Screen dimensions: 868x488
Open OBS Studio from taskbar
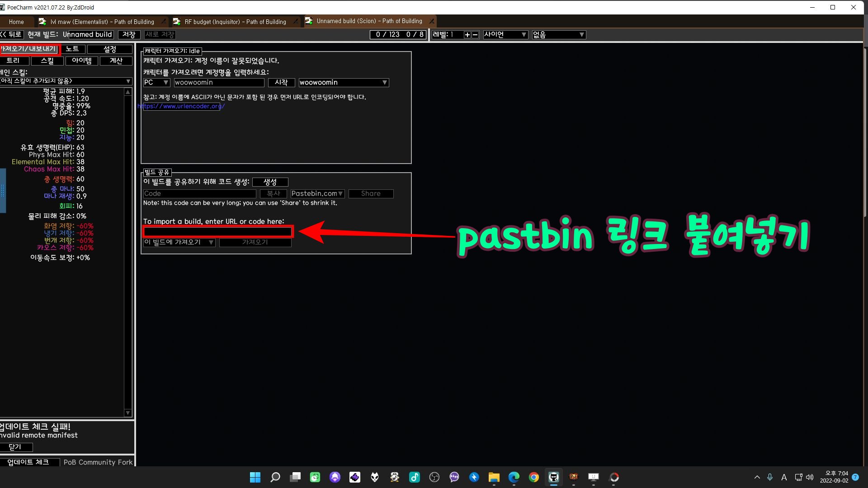pos(434,477)
